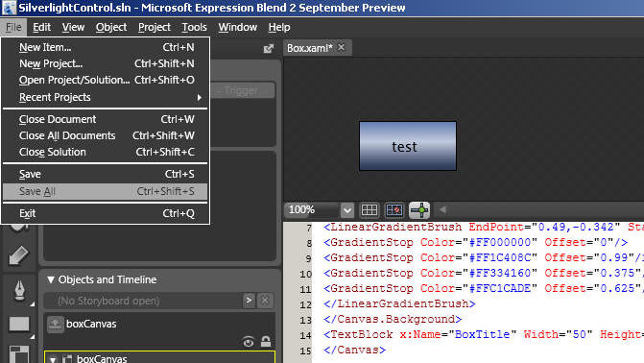Click the Trigger button
The width and height of the screenshot is (644, 363).
click(x=242, y=90)
